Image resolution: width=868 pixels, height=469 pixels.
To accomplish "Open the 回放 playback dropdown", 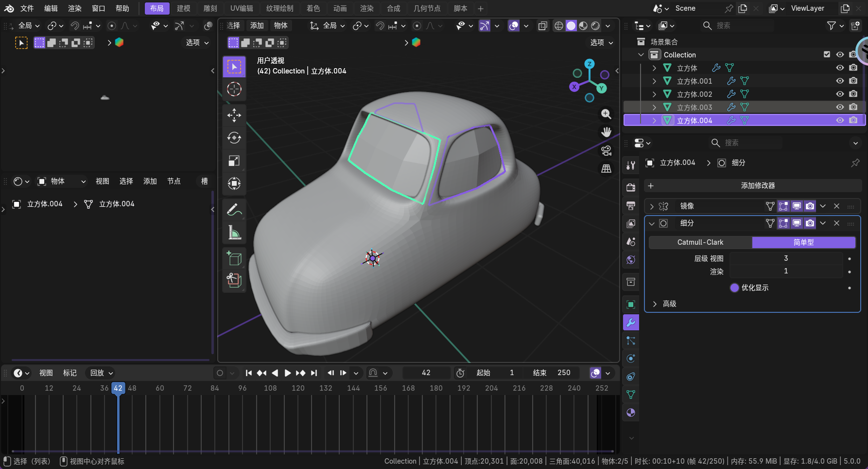I will 102,373.
